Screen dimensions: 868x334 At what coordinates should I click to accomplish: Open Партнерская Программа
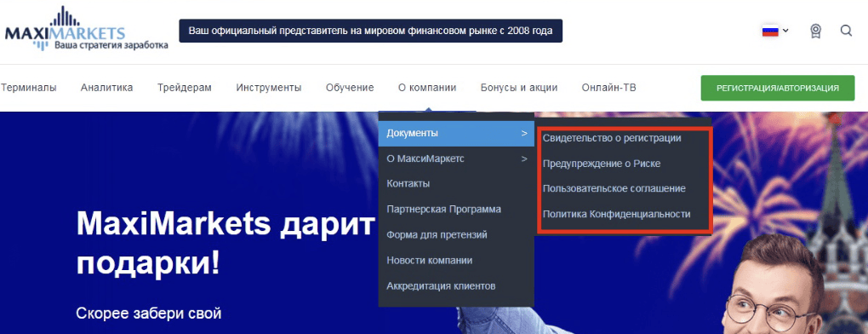coord(443,210)
